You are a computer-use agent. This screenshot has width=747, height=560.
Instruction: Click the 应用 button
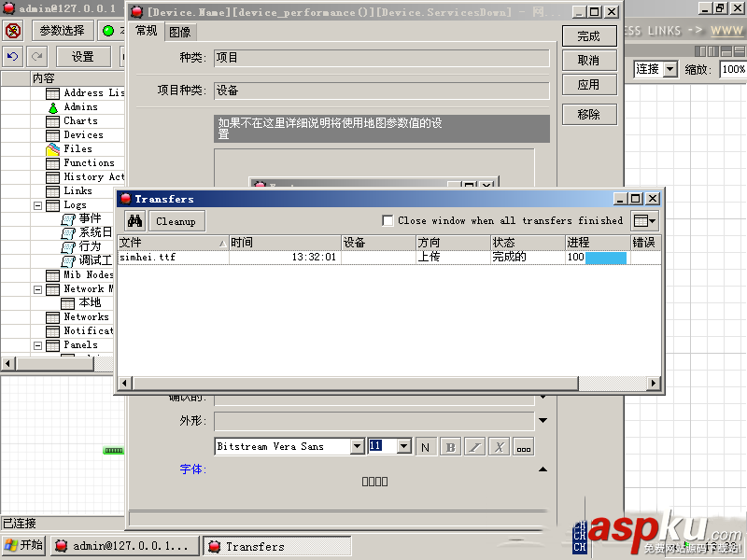(x=589, y=85)
